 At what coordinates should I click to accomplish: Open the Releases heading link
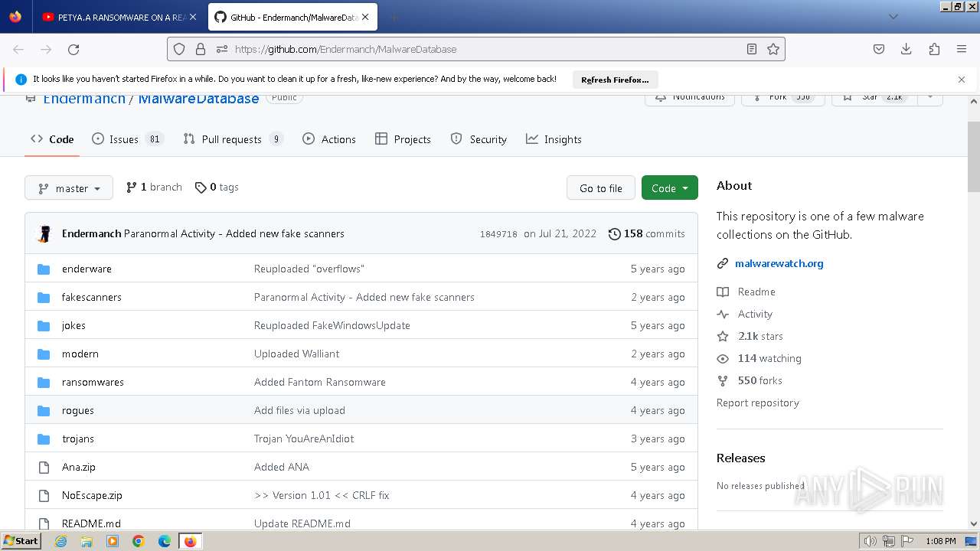click(741, 458)
